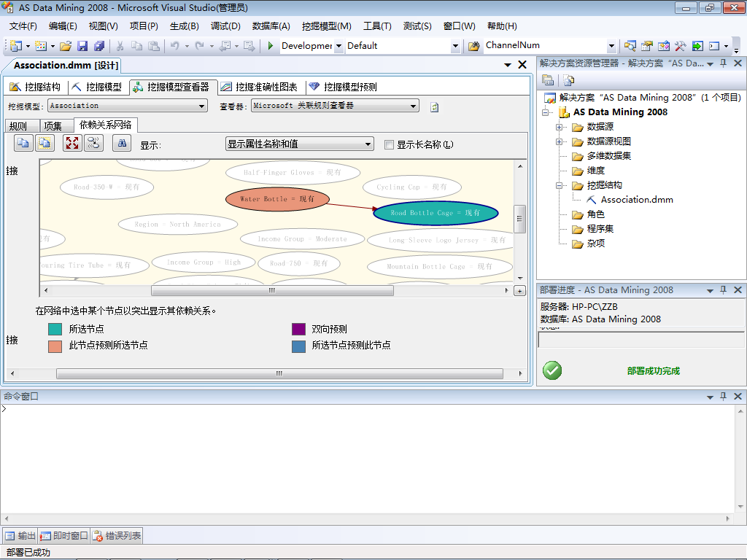The image size is (747, 560).
Task: Open Solution Explorer toolbar icon
Action: pos(630,46)
